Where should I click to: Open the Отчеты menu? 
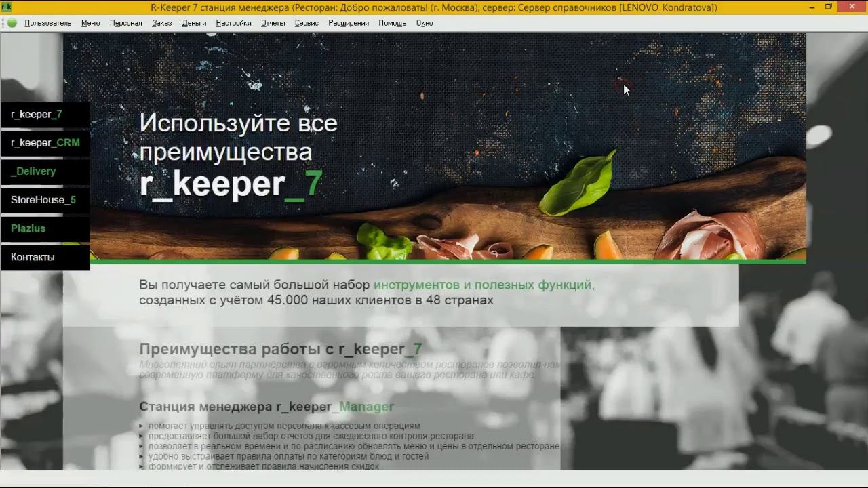point(273,23)
